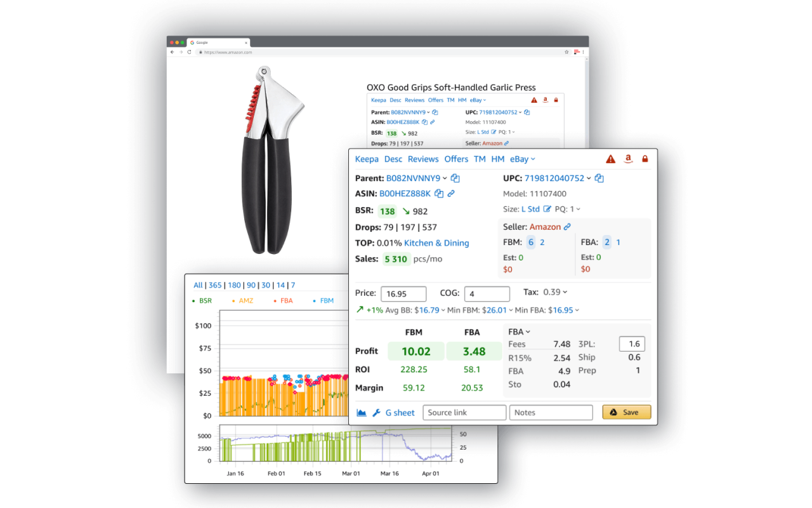Image resolution: width=812 pixels, height=508 pixels.
Task: Click Amazon logo icon in front panel
Action: (x=628, y=159)
